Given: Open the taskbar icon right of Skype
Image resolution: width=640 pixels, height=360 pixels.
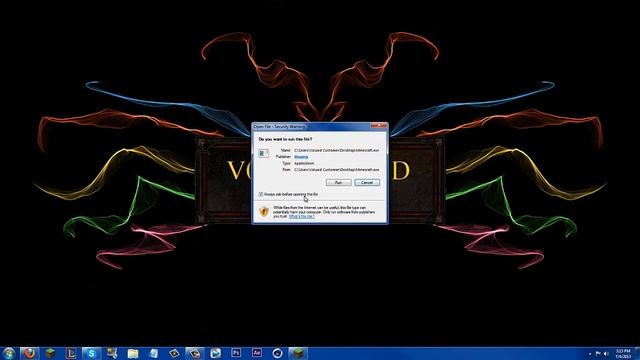Looking at the screenshot, I should (x=112, y=353).
